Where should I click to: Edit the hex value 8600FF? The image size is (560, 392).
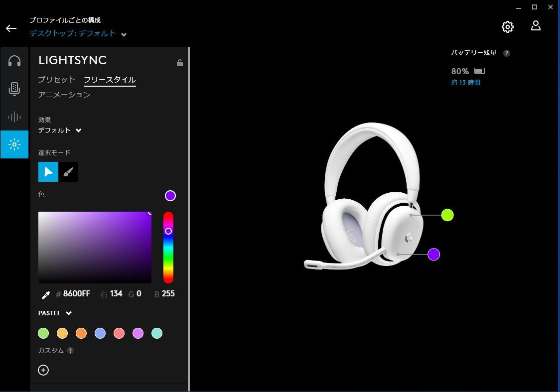click(76, 293)
